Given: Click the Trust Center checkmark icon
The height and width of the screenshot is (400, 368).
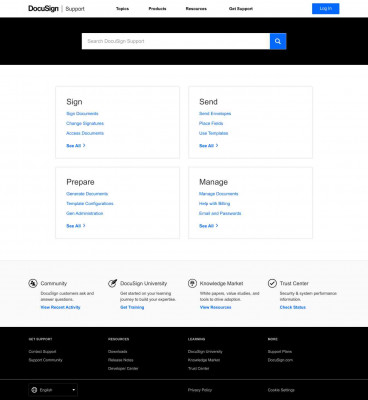Looking at the screenshot, I should pos(272,283).
